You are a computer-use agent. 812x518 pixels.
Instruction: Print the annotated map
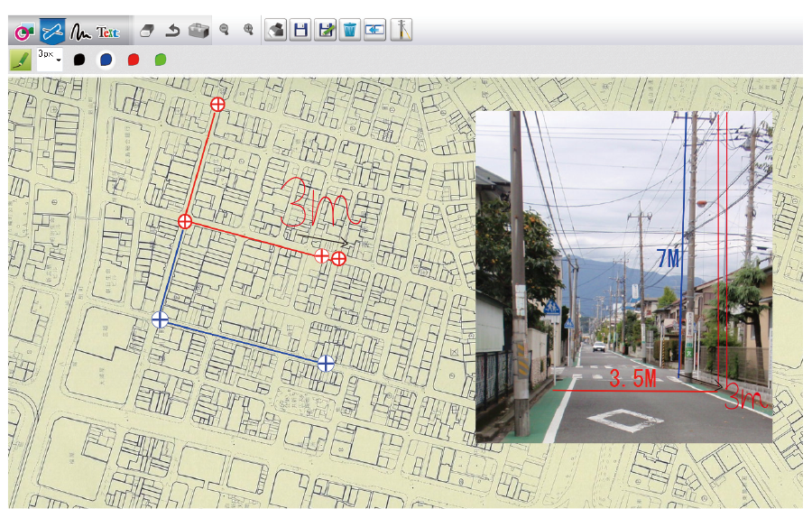pyautogui.click(x=276, y=30)
